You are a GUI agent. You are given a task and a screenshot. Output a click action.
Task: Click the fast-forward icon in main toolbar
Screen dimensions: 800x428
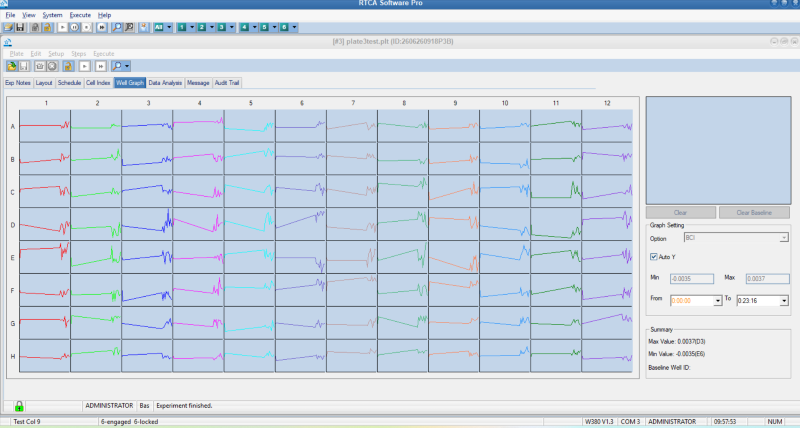102,28
